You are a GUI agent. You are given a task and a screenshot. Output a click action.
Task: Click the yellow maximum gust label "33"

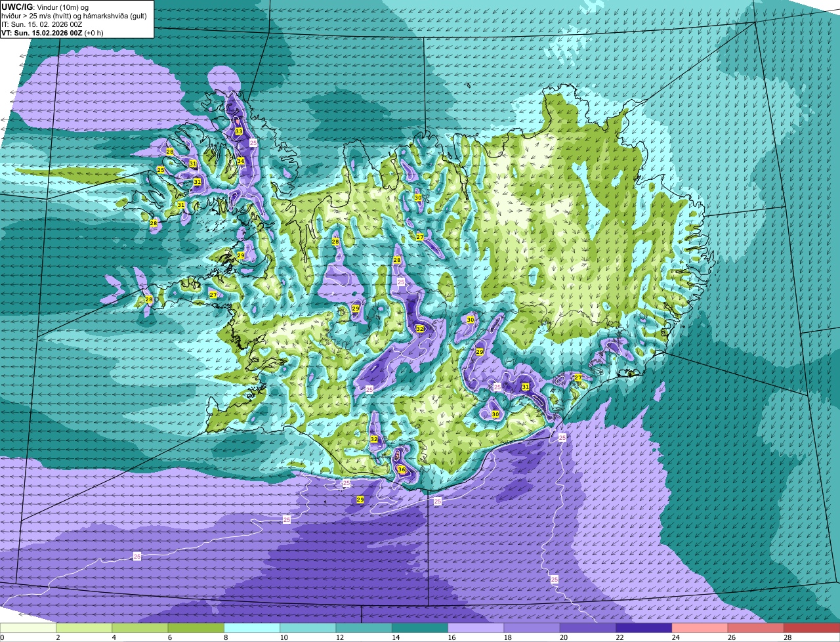click(238, 131)
